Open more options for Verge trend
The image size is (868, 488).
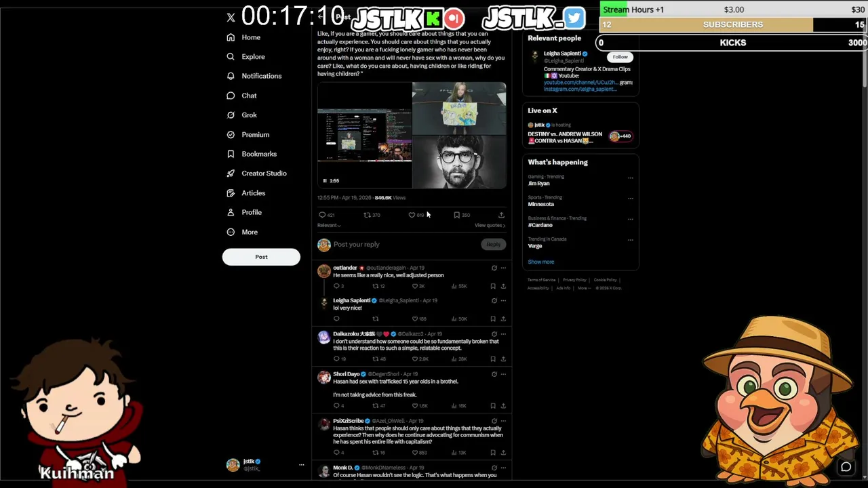pos(631,241)
